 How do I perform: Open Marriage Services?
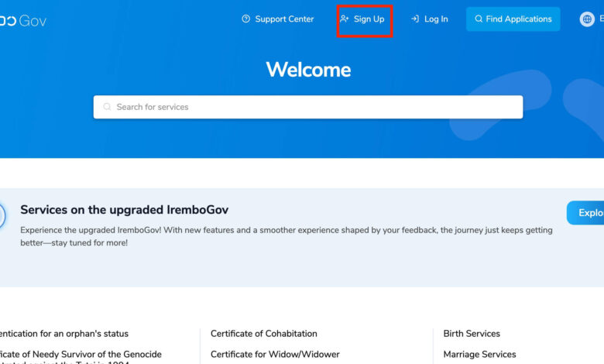click(479, 355)
